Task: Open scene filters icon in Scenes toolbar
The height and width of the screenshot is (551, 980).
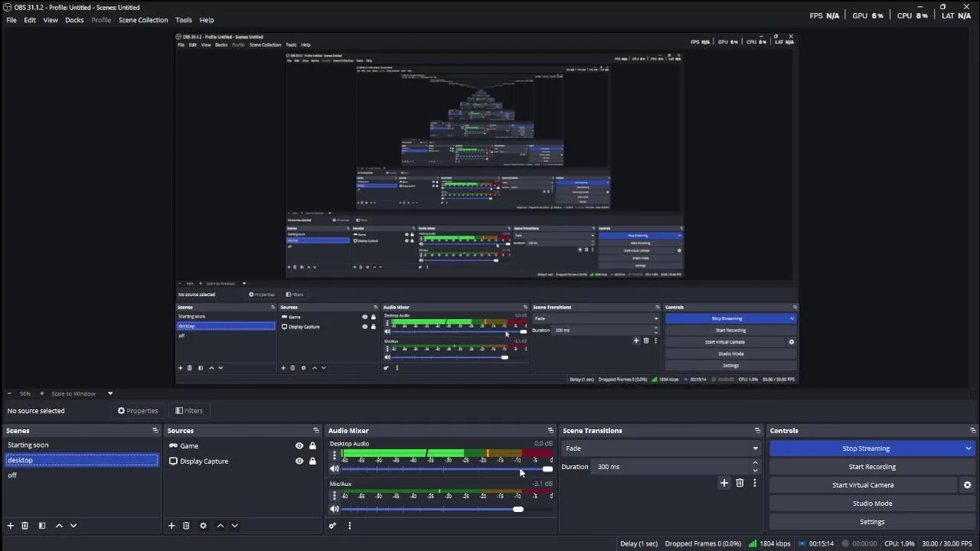Action: pos(42,526)
